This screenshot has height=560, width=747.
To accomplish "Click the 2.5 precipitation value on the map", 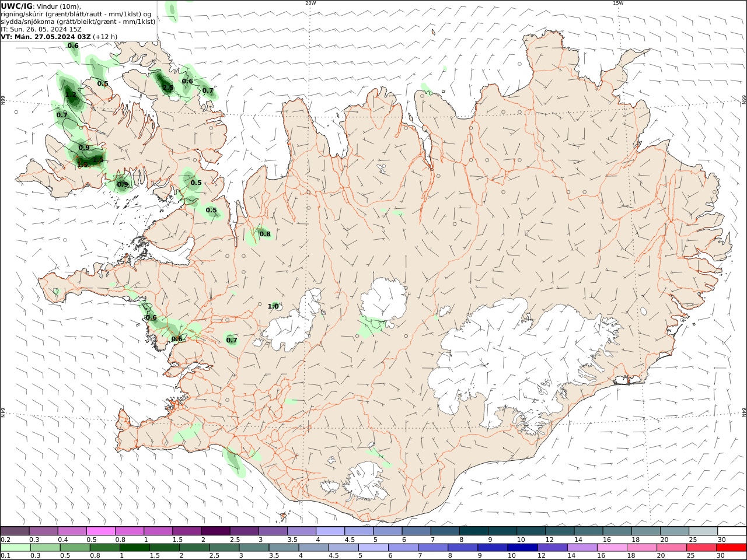I will pyautogui.click(x=167, y=87).
